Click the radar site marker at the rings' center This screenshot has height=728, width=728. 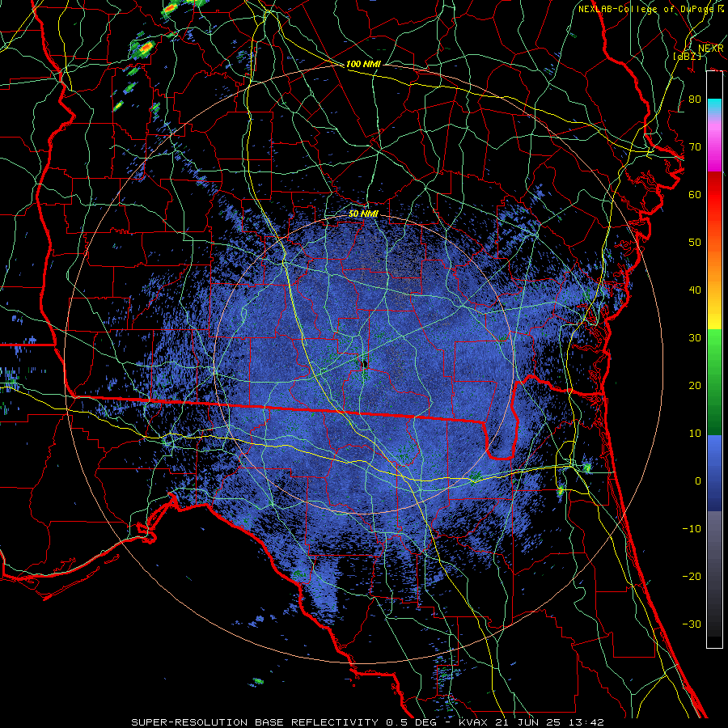[x=365, y=364]
